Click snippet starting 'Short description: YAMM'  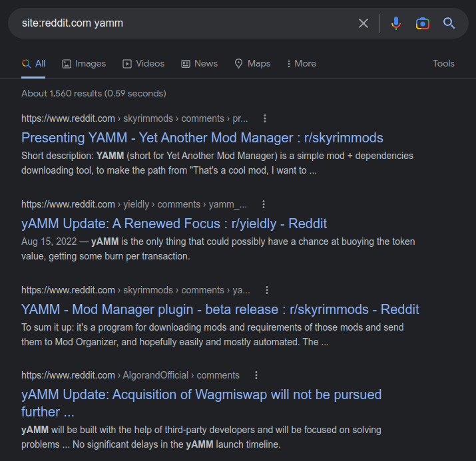coord(217,163)
